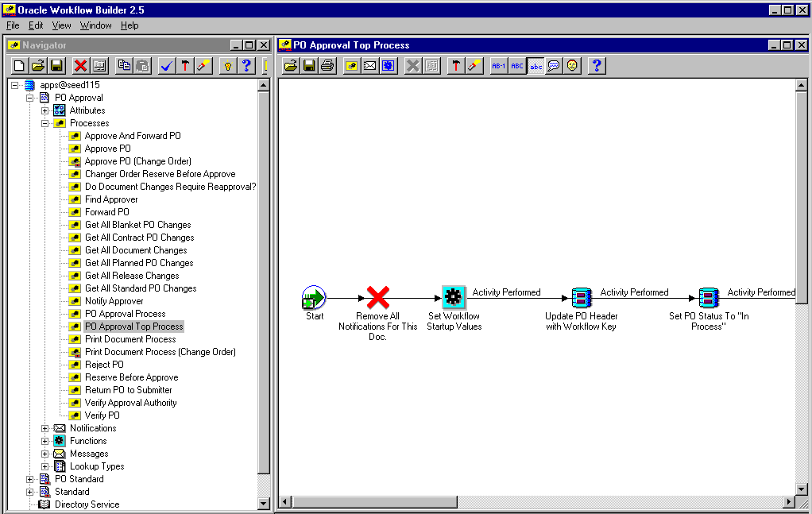Click the process window horizontal scrollbar thumb

[x=375, y=501]
